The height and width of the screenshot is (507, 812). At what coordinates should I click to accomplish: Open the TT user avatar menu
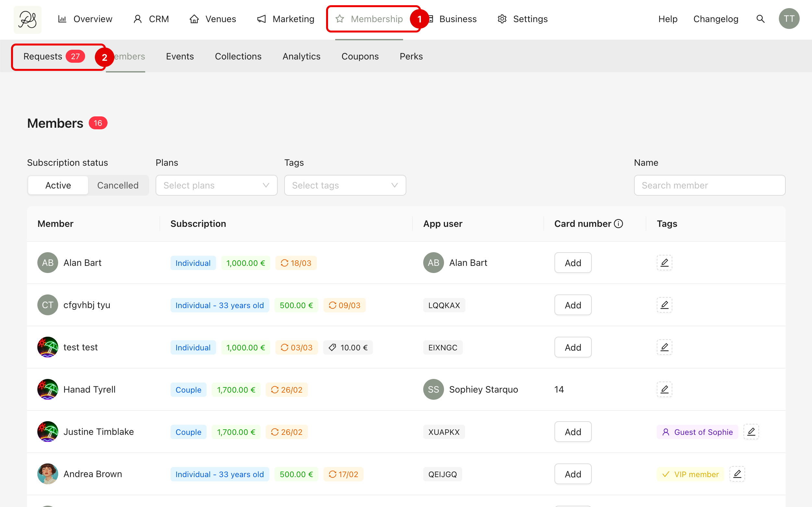pyautogui.click(x=789, y=19)
